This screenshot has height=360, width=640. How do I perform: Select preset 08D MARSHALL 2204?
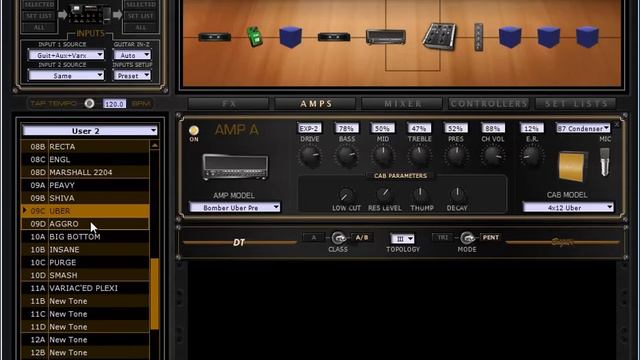(85, 172)
